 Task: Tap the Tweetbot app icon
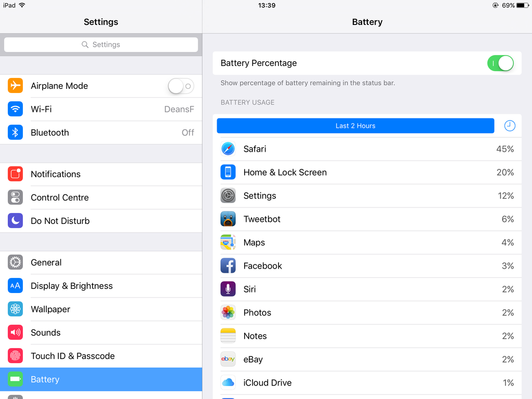tap(228, 219)
